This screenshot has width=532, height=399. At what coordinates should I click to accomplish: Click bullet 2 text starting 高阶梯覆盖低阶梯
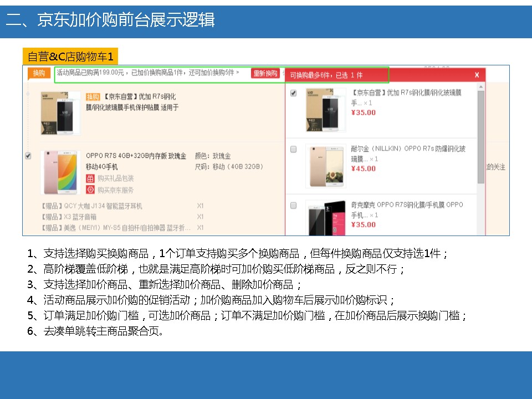click(x=223, y=269)
